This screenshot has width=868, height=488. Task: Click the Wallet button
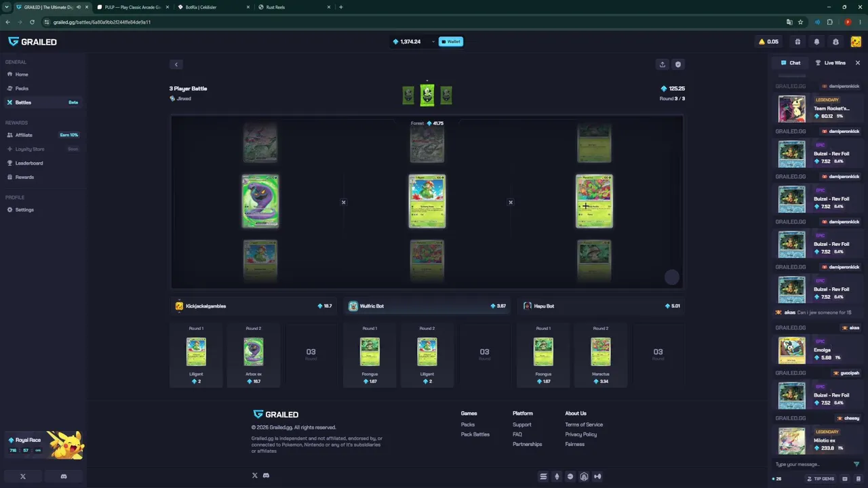(x=451, y=42)
